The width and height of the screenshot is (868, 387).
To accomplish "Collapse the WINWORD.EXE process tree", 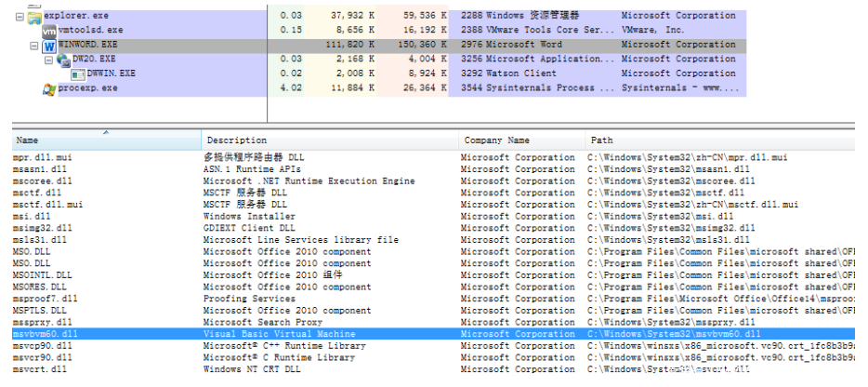I will pos(35,45).
